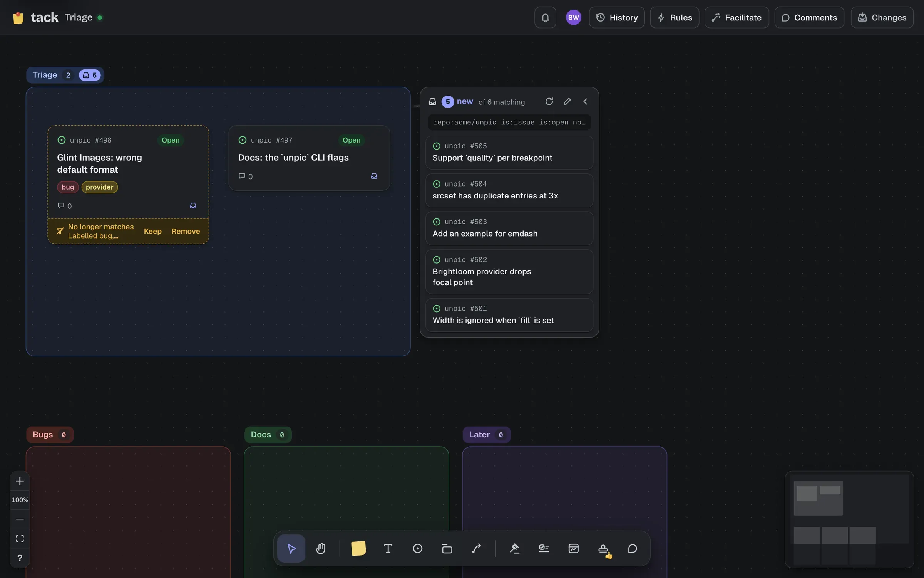Remove card #498 from Triage

[x=186, y=231]
